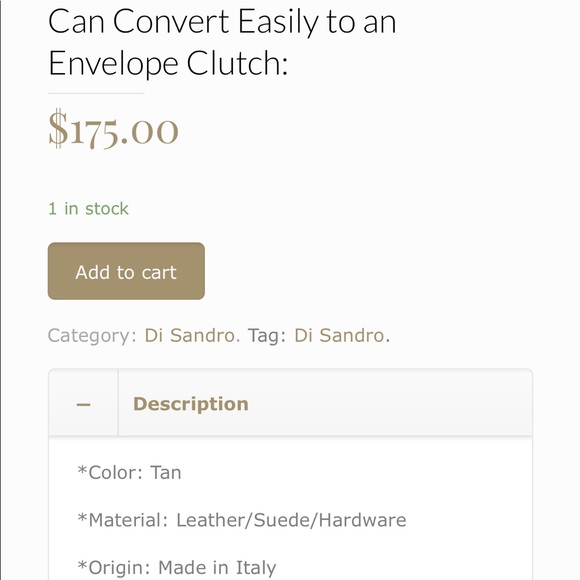
Task: Click the word 'Tan' in description
Action: coord(166,473)
